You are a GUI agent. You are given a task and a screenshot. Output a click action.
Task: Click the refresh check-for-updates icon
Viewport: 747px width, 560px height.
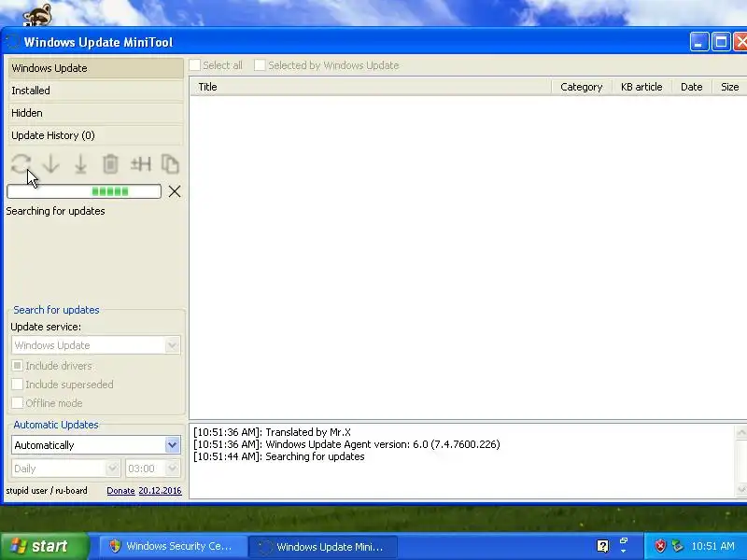click(21, 164)
